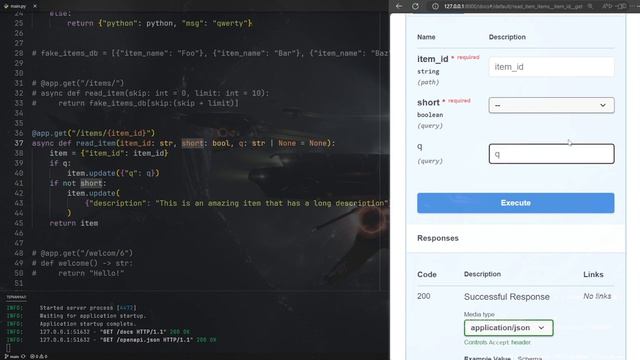The width and height of the screenshot is (640, 360).
Task: Click 'Started server process' terminal line
Action: 88,308
